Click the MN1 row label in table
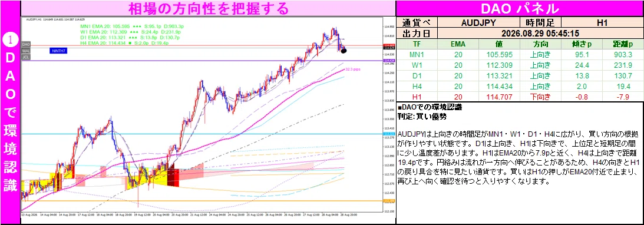Image resolution: width=644 pixels, height=225 pixels. coord(417,54)
